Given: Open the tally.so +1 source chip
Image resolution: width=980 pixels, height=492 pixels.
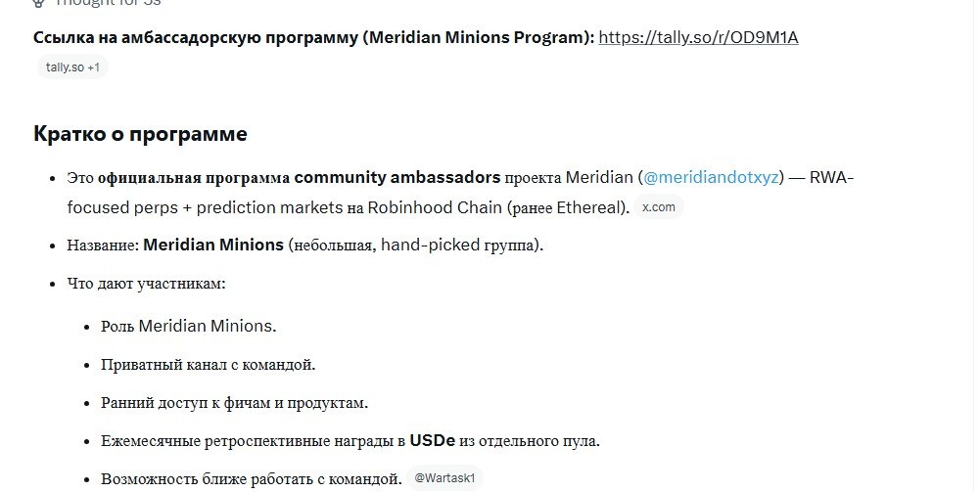Looking at the screenshot, I should (x=72, y=67).
